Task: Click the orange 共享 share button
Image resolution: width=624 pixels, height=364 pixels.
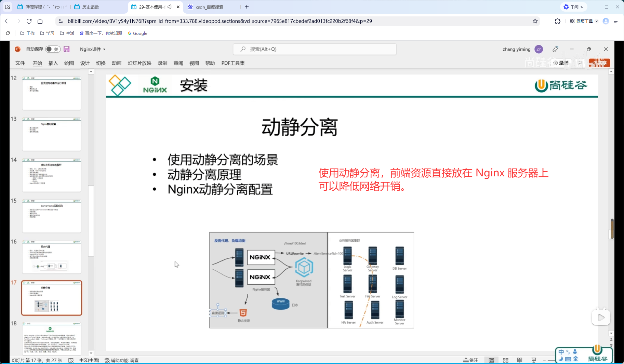Action: (599, 63)
